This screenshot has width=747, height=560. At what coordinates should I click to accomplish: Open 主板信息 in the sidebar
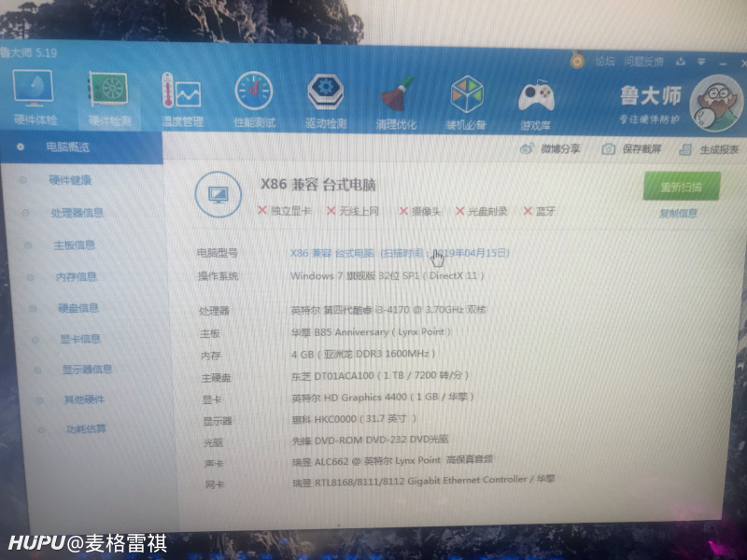click(x=75, y=245)
